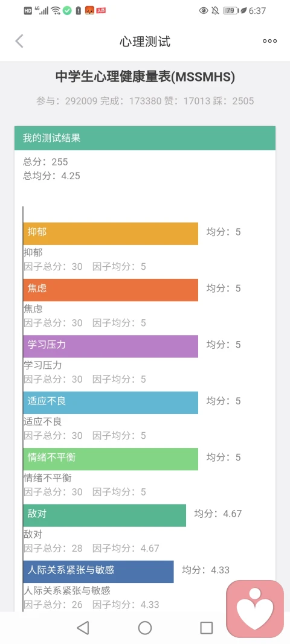Image resolution: width=290 pixels, height=644 pixels.
Task: Tap the muted bell notification icon
Action: (x=215, y=11)
